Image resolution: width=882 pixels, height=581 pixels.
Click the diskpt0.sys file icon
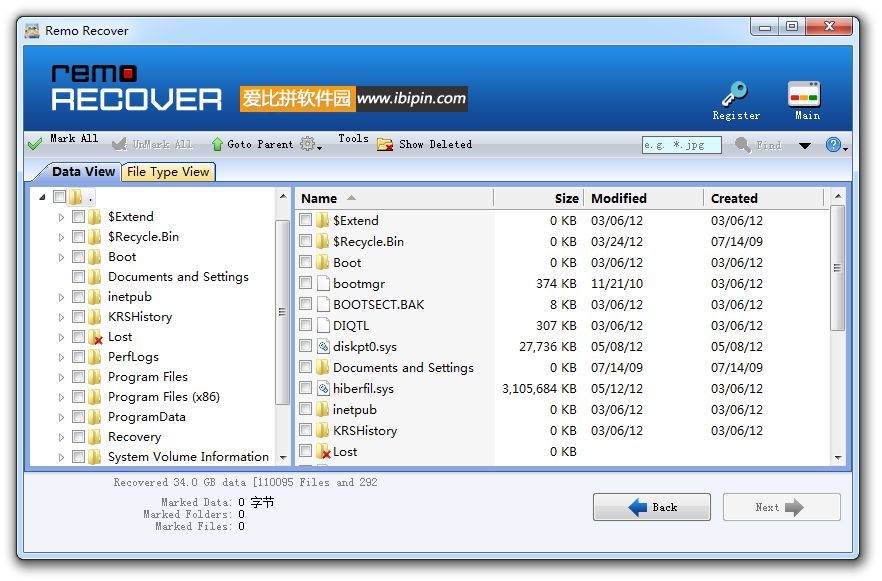coord(323,346)
